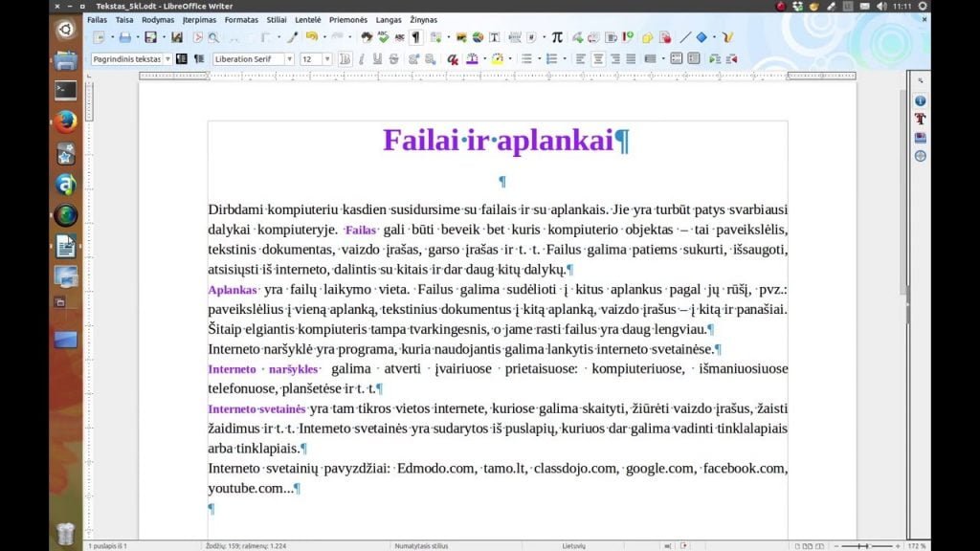Run spelling check with ABC checkmark
The height and width of the screenshot is (551, 980).
[x=383, y=37]
